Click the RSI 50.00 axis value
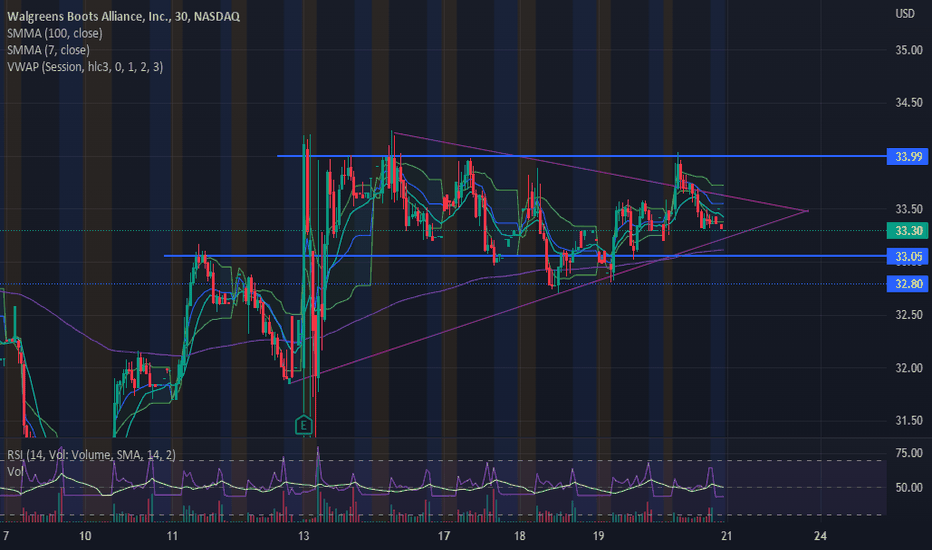 [x=909, y=488]
